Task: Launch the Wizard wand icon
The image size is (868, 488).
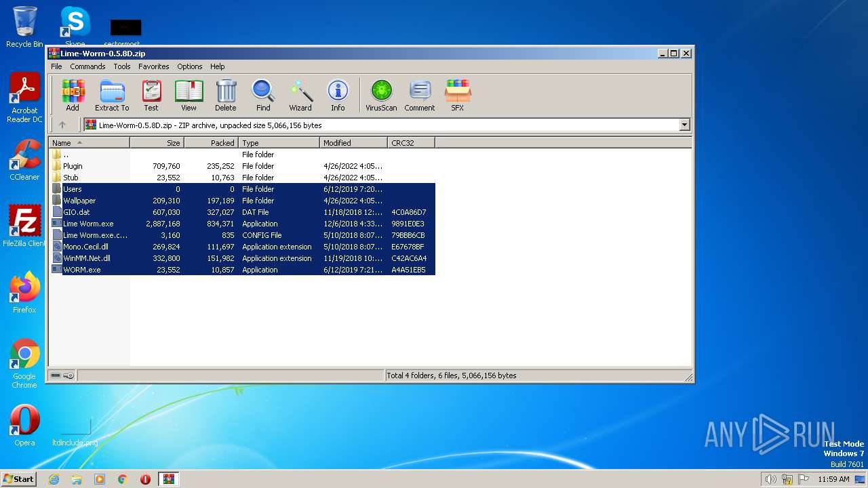Action: tap(300, 96)
